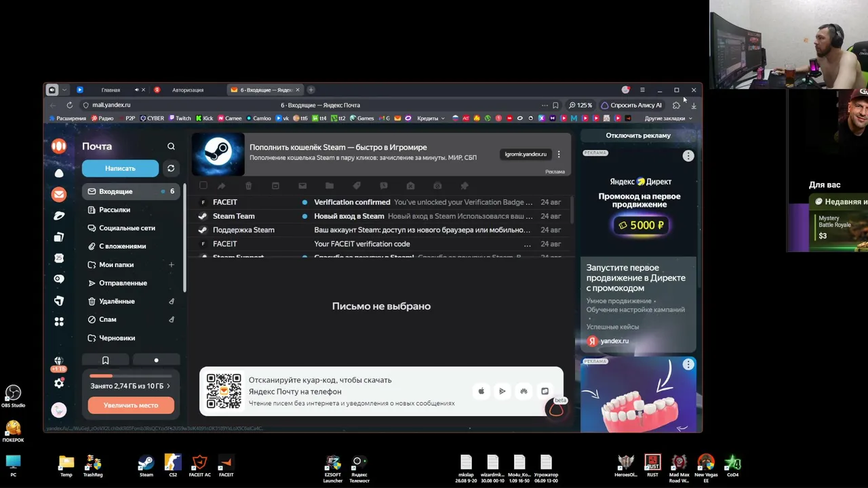Open teeth ad options dots
Screen dimensions: 868x488
[x=688, y=365]
